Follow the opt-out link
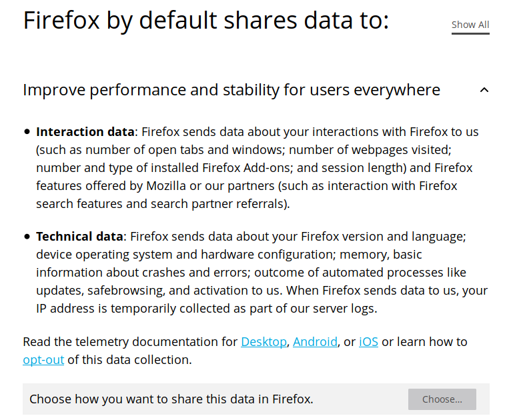This screenshot has height=420, width=505. [43, 360]
